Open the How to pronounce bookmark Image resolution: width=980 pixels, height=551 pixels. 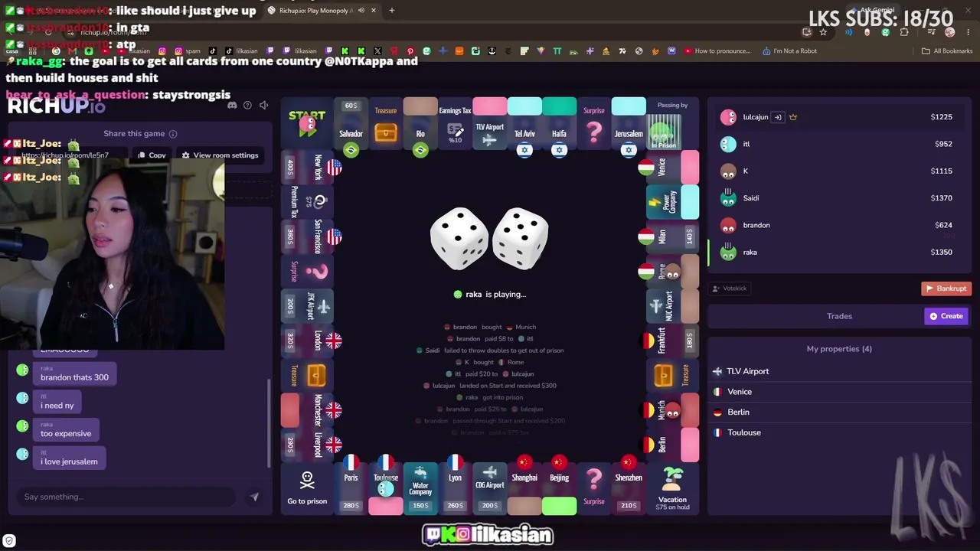click(x=717, y=51)
